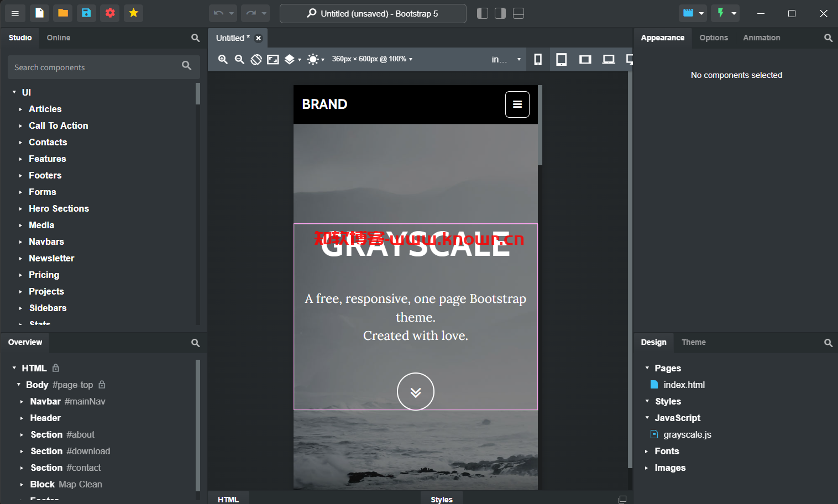Switch to the Studio tab

click(x=20, y=38)
